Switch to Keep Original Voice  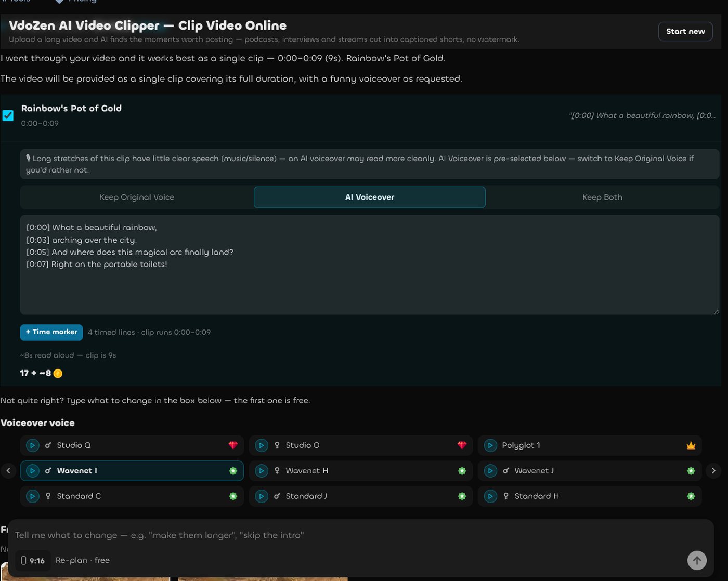[x=137, y=197]
